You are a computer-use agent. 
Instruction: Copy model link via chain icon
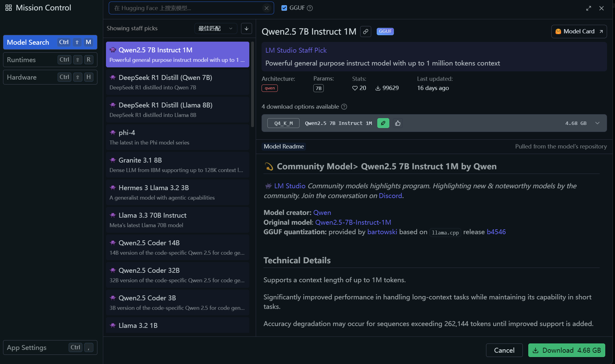[366, 32]
